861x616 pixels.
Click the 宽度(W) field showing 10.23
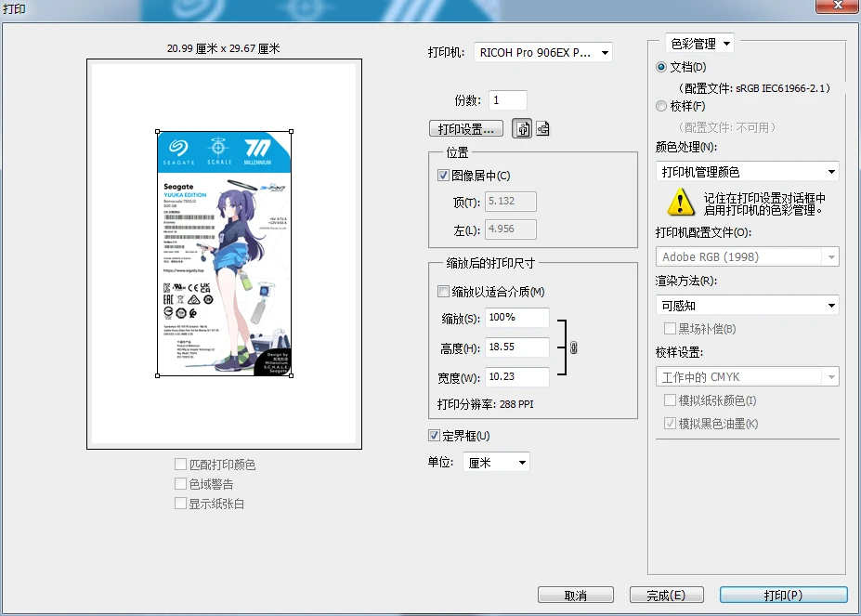(x=517, y=377)
